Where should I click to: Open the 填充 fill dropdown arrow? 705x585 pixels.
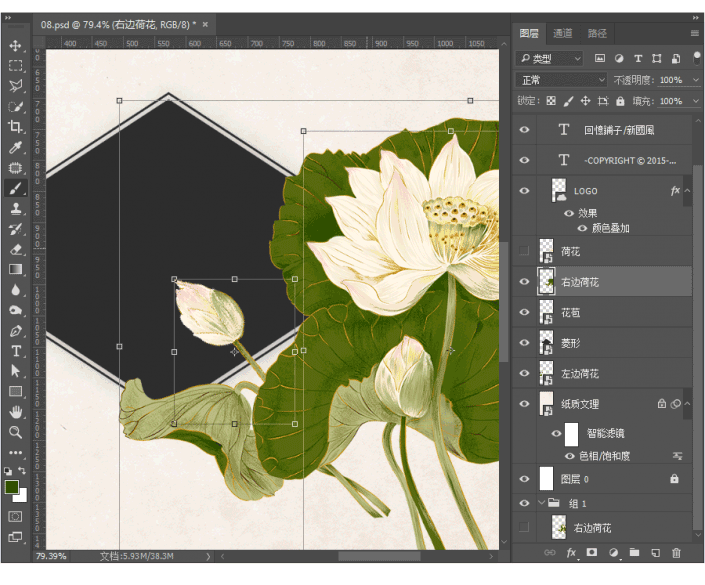point(696,101)
